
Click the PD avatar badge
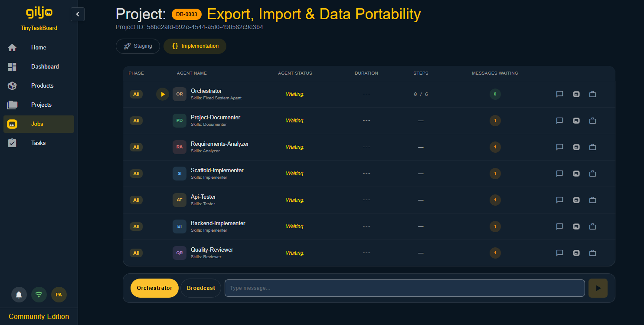coord(180,121)
